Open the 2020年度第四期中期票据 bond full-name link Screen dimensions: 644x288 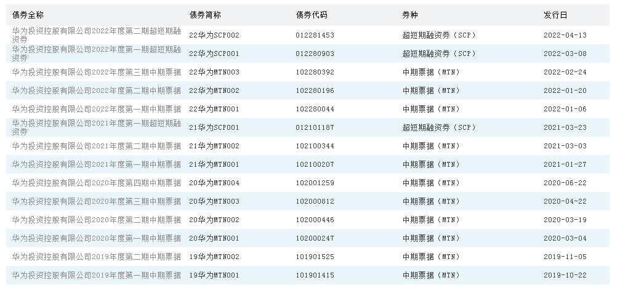tap(96, 183)
